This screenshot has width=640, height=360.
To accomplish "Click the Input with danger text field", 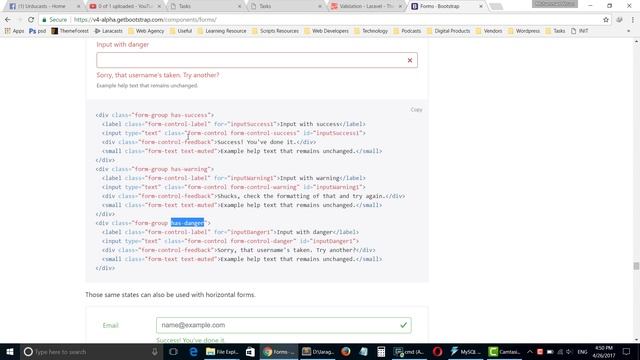I will (x=257, y=60).
